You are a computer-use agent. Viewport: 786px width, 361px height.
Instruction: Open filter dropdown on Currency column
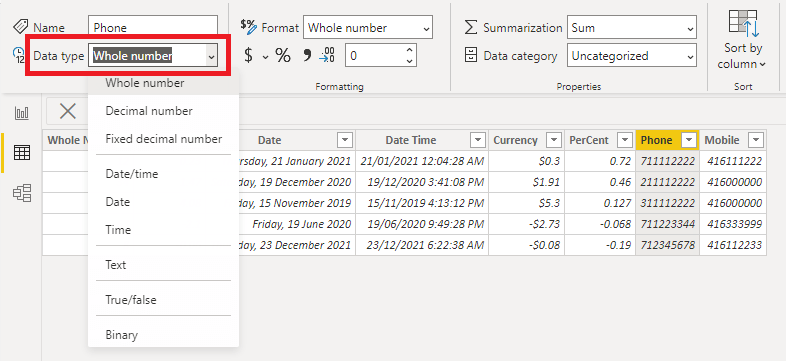pos(553,140)
